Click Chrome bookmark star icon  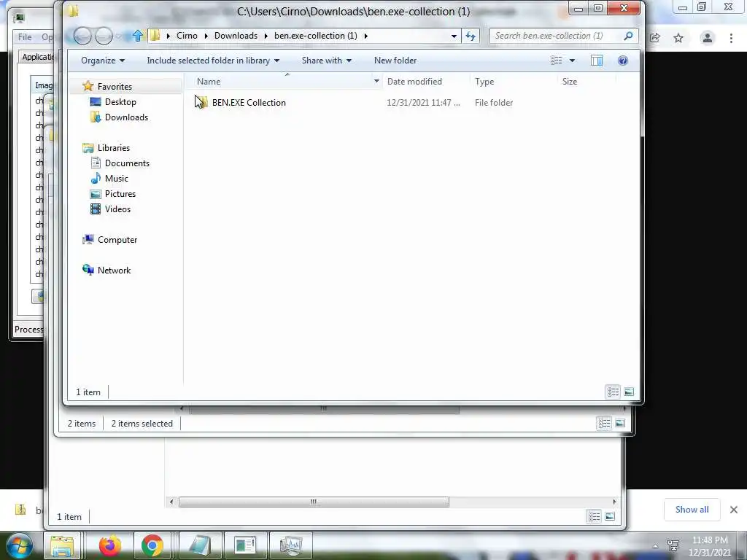point(678,38)
